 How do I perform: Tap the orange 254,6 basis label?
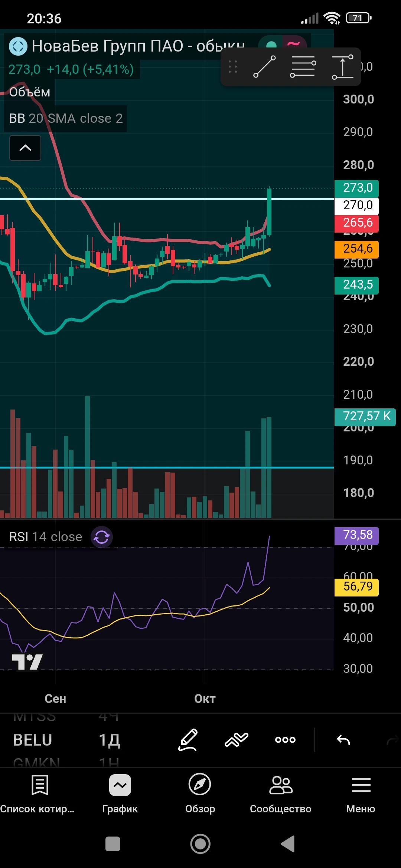[356, 249]
